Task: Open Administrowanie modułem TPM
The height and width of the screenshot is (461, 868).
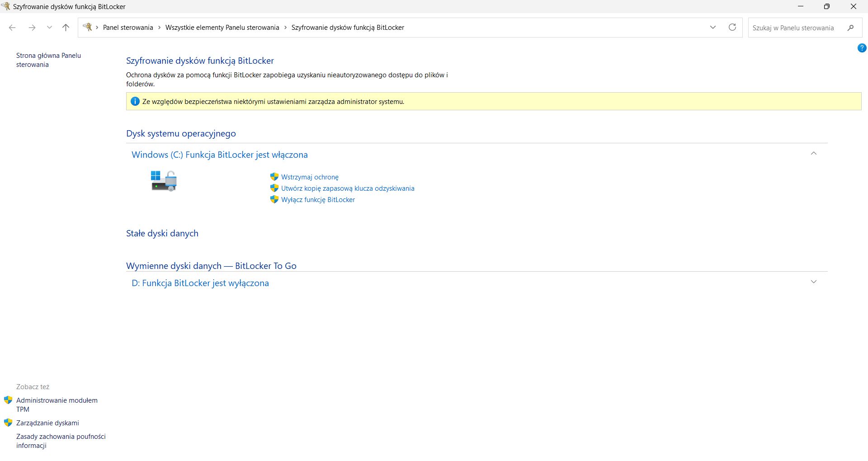Action: (x=57, y=405)
